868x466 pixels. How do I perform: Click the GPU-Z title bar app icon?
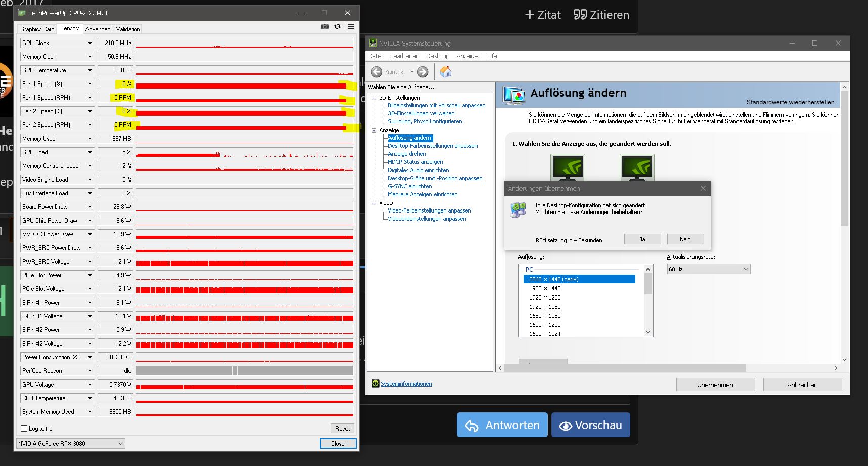click(x=22, y=13)
